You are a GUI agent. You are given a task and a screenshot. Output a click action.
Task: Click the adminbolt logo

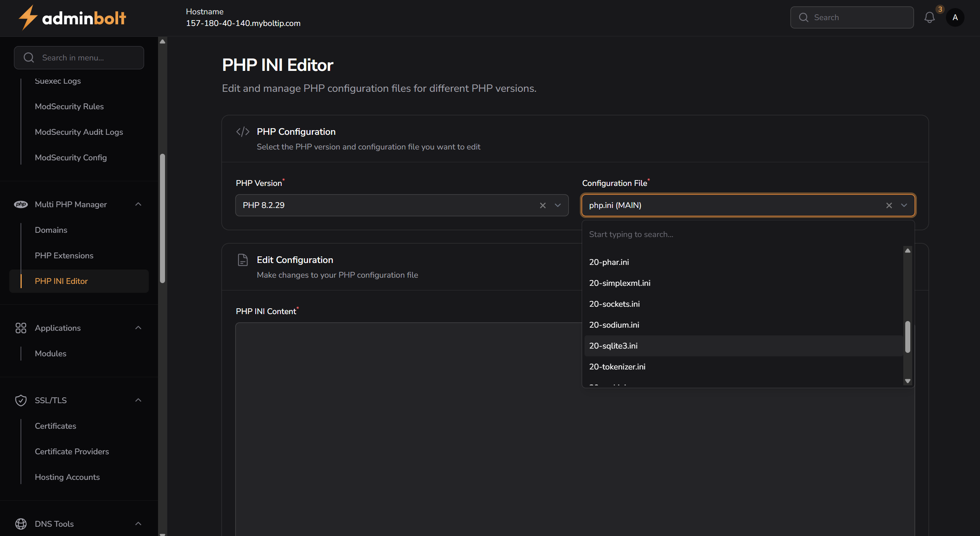click(72, 17)
